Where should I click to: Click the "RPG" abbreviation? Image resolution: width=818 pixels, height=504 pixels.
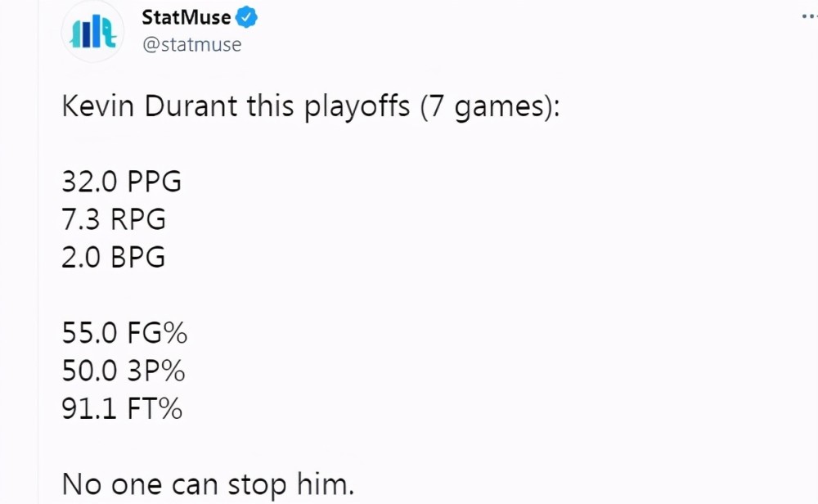[137, 219]
